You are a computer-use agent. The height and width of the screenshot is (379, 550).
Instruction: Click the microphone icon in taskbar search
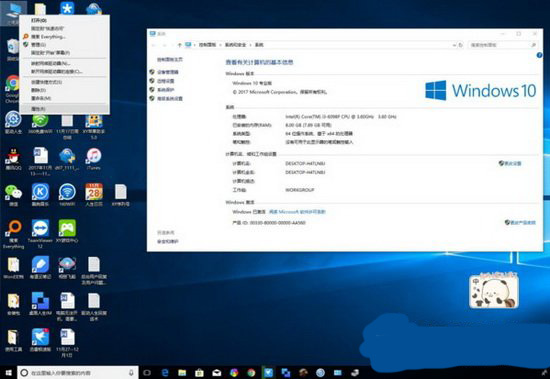point(131,373)
